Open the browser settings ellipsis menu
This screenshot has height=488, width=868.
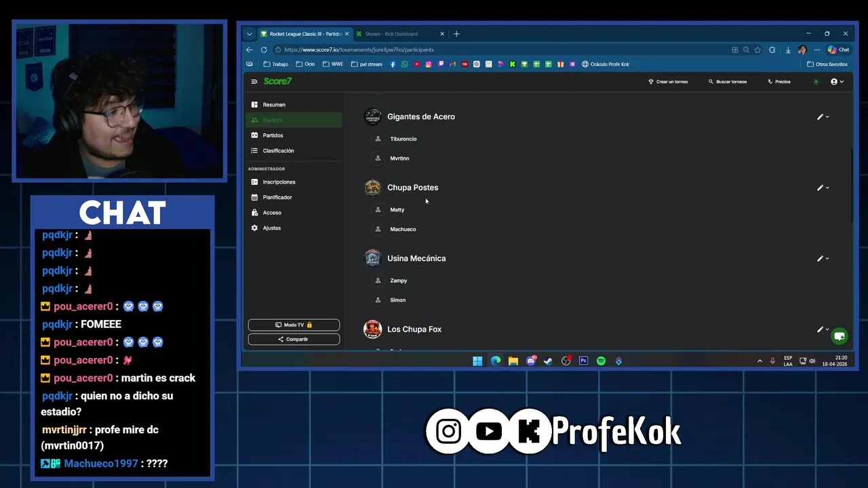pyautogui.click(x=816, y=49)
